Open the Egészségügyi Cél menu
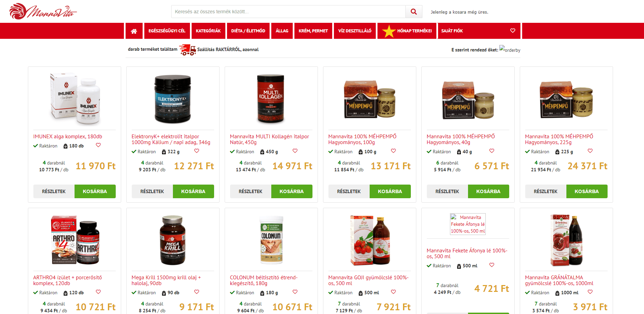Screen dimensions: 644x314 [x=167, y=31]
